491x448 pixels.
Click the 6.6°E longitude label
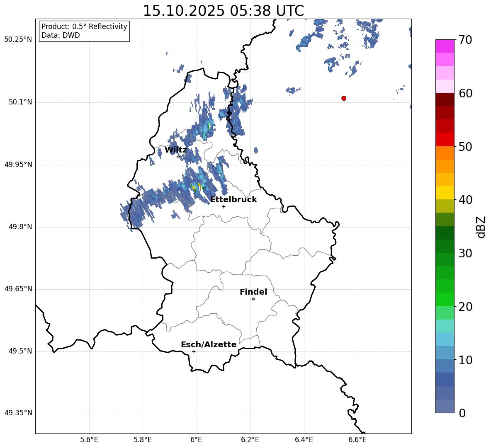pos(357,440)
